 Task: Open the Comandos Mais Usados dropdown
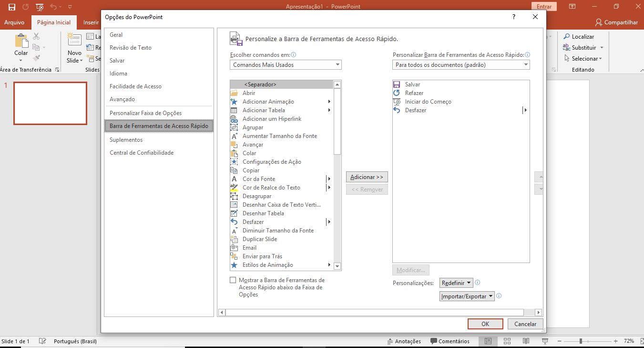tap(286, 65)
